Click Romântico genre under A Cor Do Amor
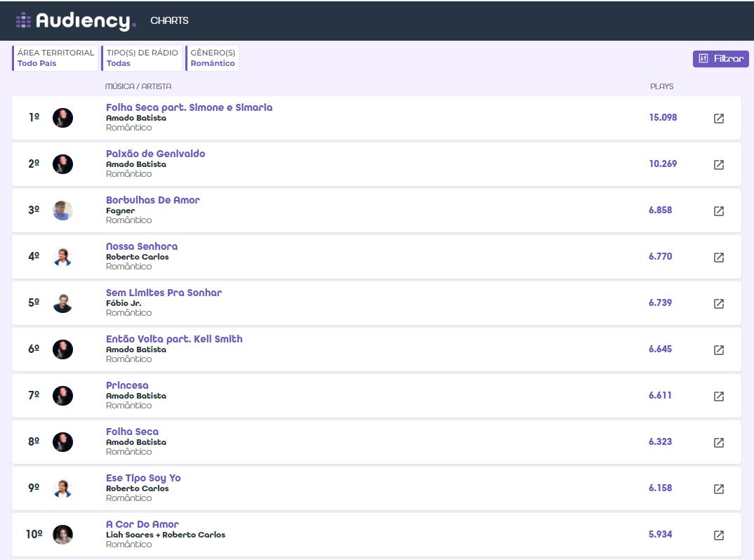Image resolution: width=754 pixels, height=560 pixels. click(129, 544)
